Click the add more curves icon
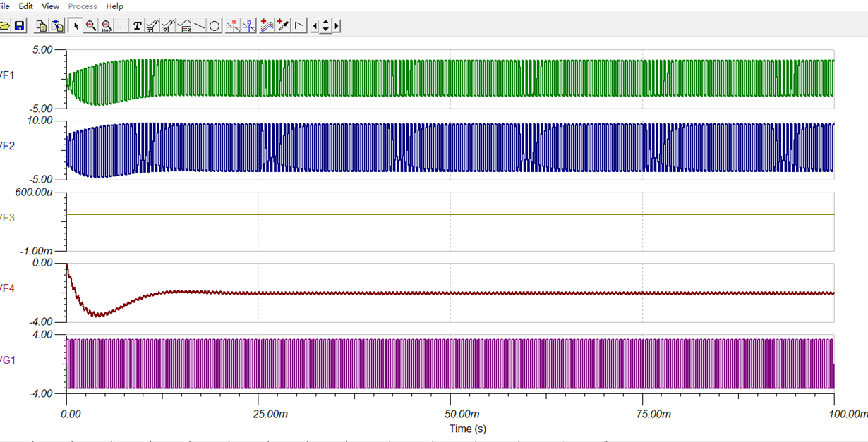This screenshot has height=442, width=868. click(267, 26)
